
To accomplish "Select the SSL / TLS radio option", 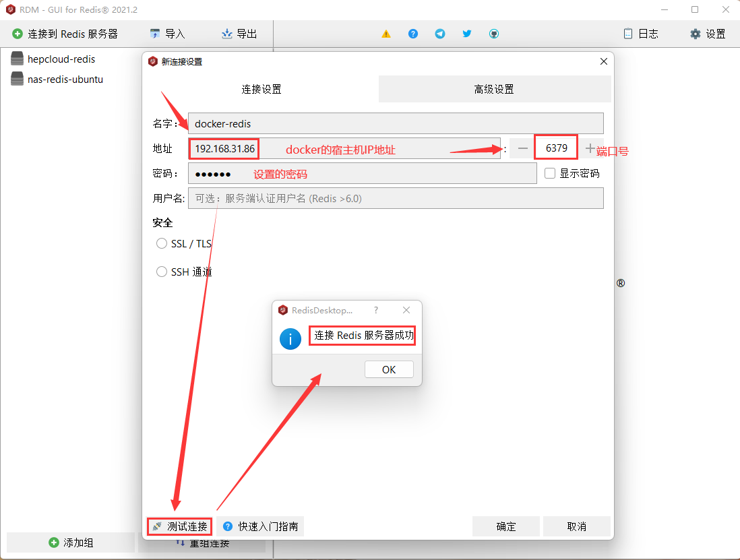I will click(162, 243).
